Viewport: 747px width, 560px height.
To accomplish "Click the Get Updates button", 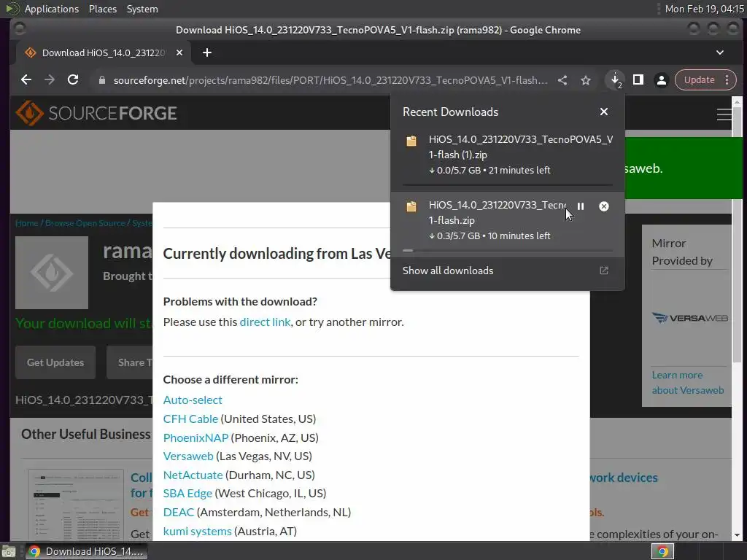I will click(x=55, y=362).
